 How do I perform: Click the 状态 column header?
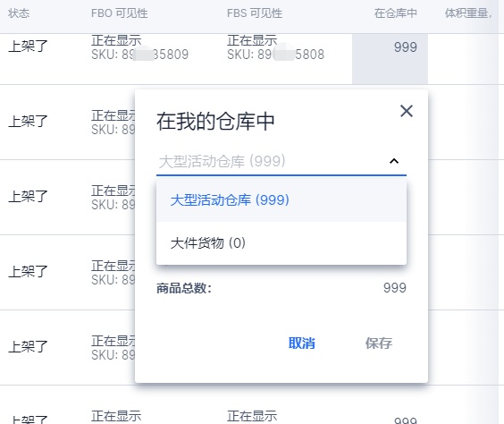point(19,13)
